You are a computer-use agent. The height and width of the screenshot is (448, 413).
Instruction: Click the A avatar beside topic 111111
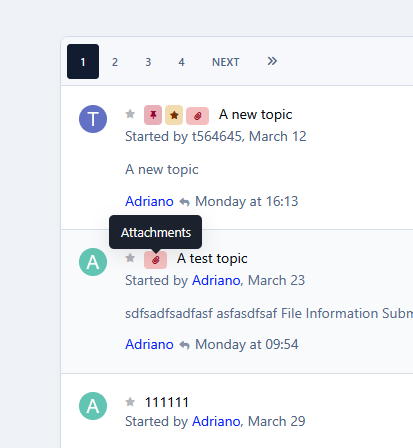(93, 406)
